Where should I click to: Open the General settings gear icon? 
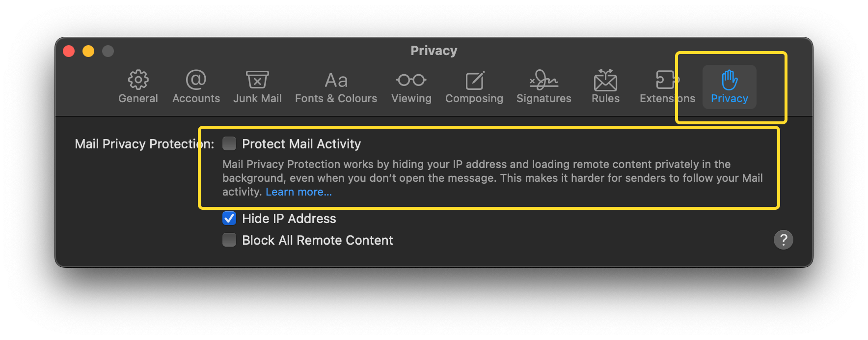(x=138, y=80)
